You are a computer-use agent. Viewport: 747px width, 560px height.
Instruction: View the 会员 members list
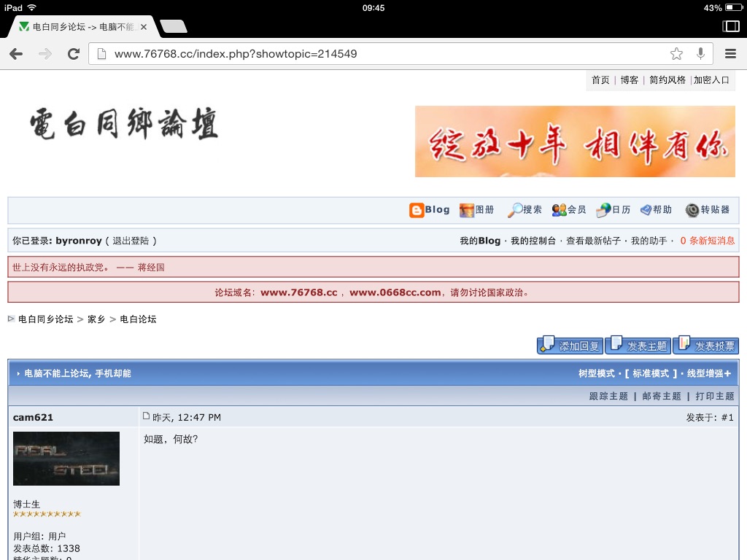(569, 210)
